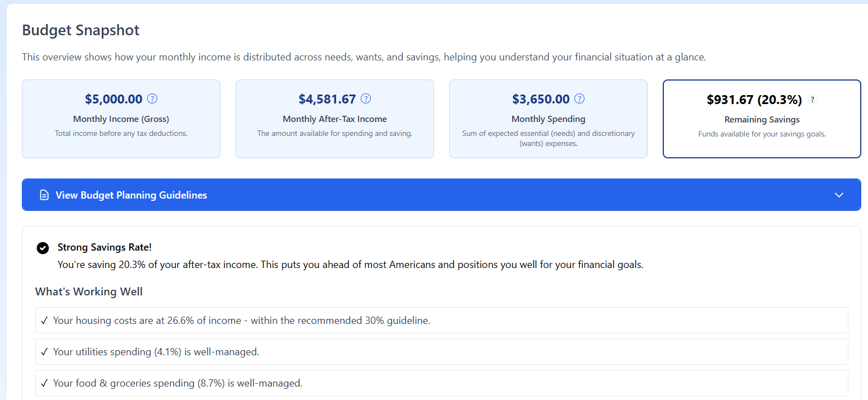Select the Monthly Income (Gross) label
868x400 pixels.
[121, 119]
